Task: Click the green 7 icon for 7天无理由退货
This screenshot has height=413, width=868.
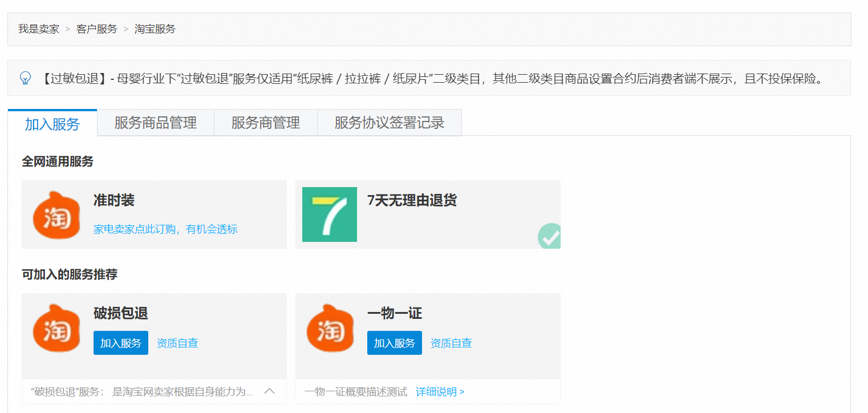Action: coord(330,214)
